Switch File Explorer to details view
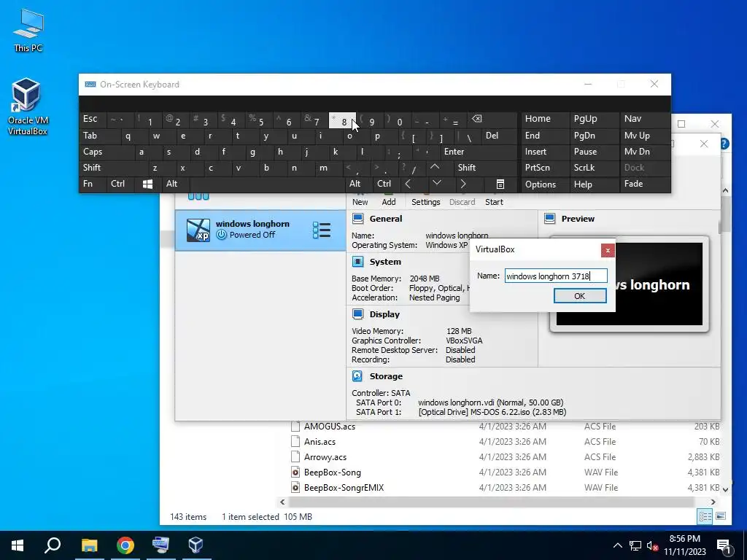The height and width of the screenshot is (560, 747). (705, 516)
